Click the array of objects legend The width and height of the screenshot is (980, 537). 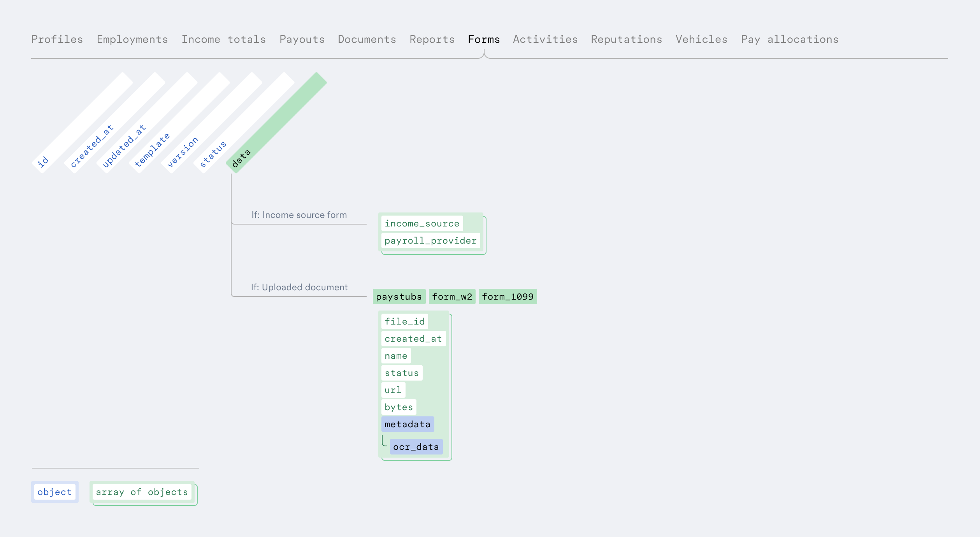(142, 492)
